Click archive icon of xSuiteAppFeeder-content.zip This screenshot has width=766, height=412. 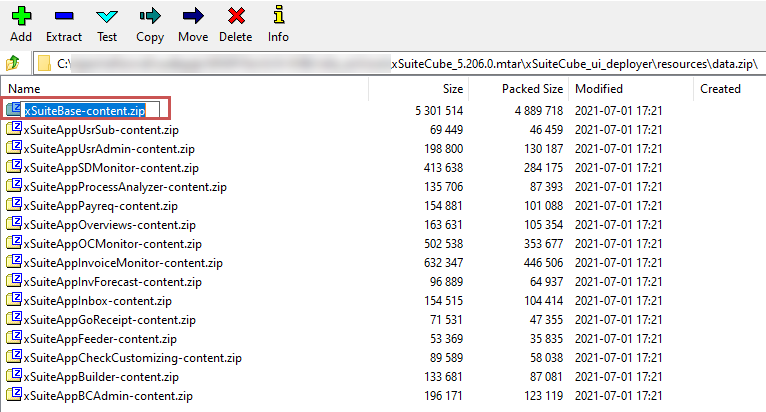click(x=14, y=338)
